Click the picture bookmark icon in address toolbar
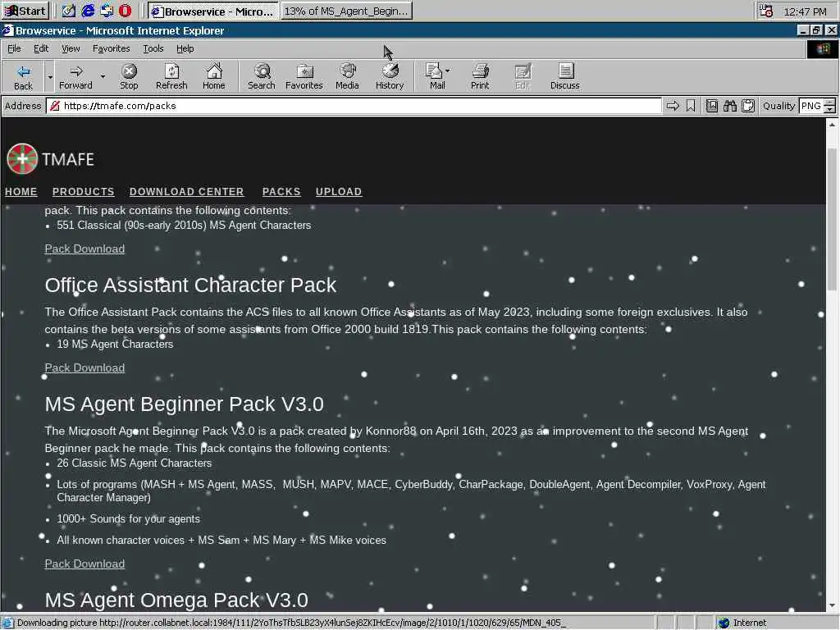This screenshot has height=630, width=840. tap(711, 106)
